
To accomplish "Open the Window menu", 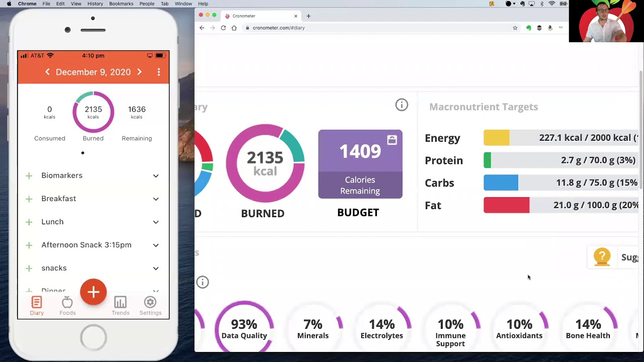I will (x=183, y=4).
